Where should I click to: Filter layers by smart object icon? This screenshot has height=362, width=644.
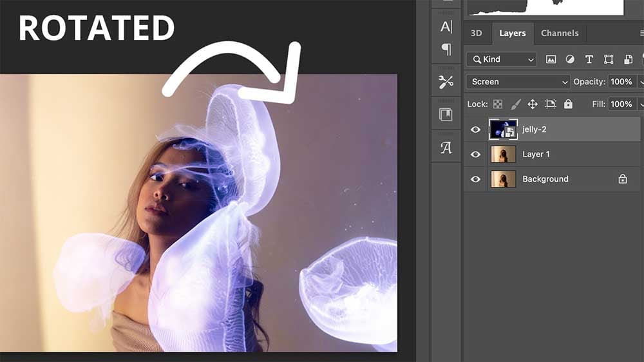click(x=628, y=59)
